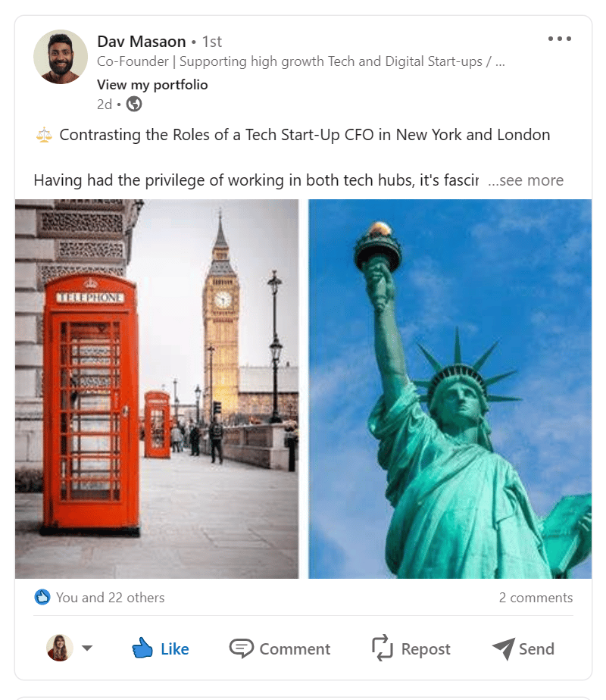Open the three-dot post options menu
The height and width of the screenshot is (700, 606).
(x=559, y=39)
